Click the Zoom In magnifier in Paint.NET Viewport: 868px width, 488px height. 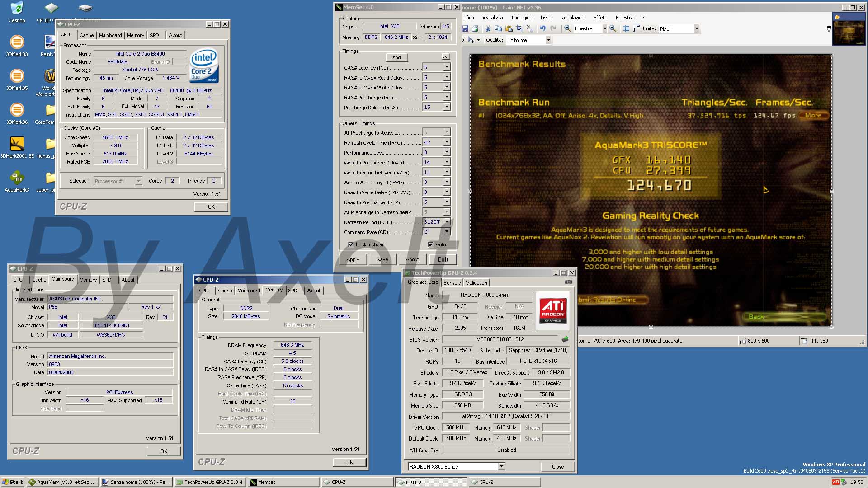[613, 28]
